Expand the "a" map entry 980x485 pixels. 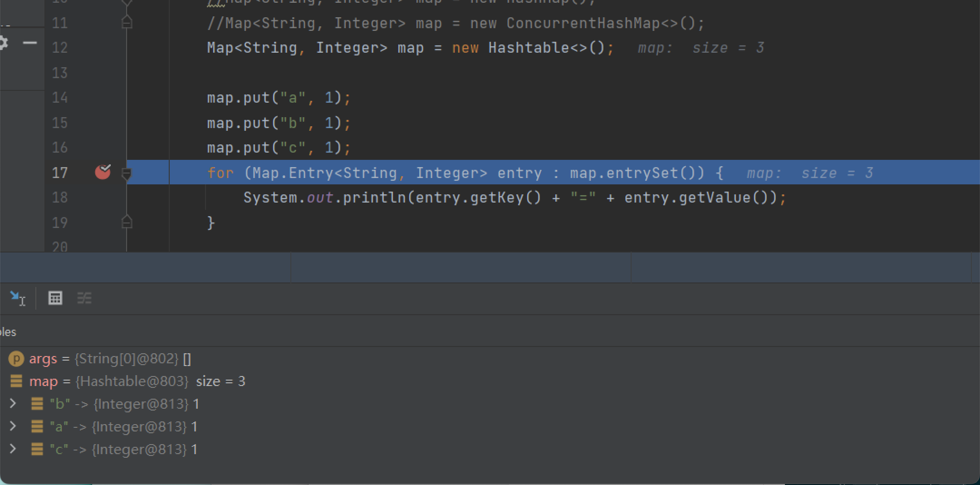click(13, 426)
